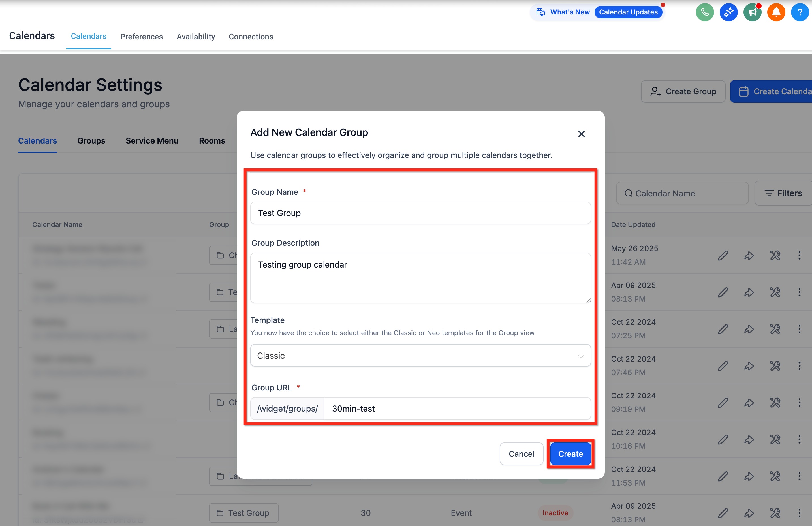Open the blue AI sparkle assistant icon
Image resolution: width=812 pixels, height=526 pixels.
click(728, 12)
